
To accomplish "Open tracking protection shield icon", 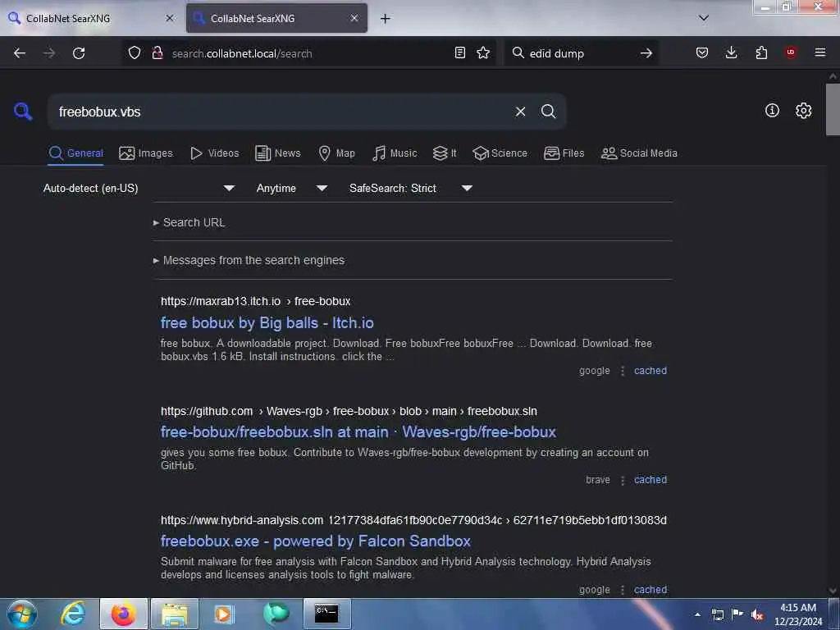I will [x=135, y=53].
